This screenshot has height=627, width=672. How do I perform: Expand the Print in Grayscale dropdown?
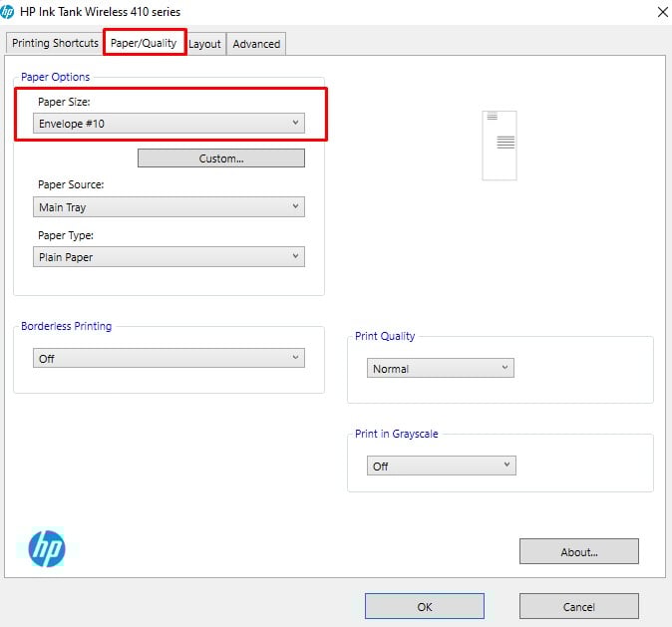click(441, 466)
